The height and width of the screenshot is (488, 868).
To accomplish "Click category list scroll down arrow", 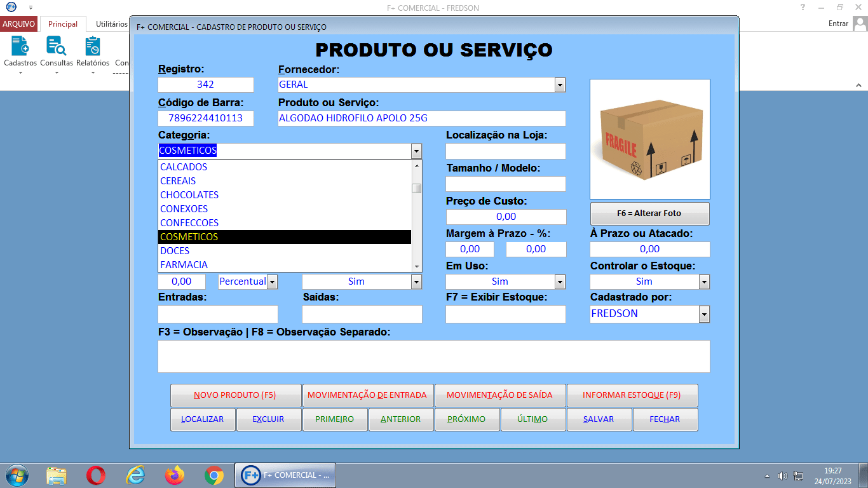I will [x=417, y=267].
